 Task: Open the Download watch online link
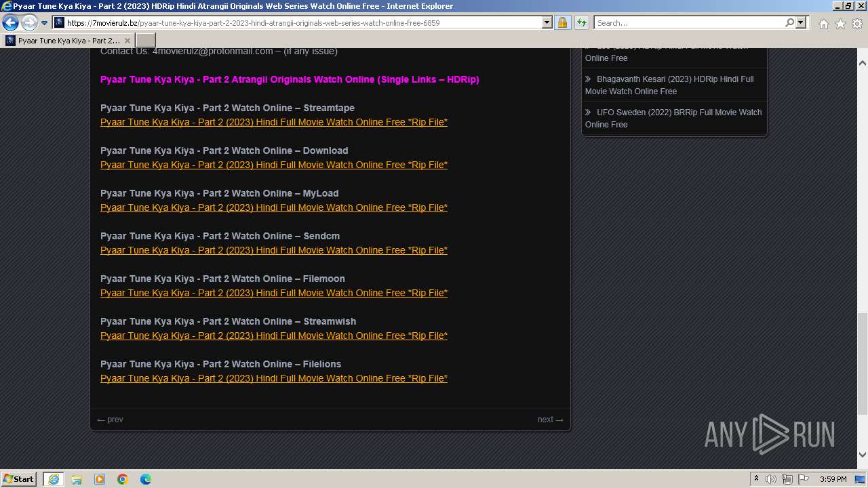[274, 165]
